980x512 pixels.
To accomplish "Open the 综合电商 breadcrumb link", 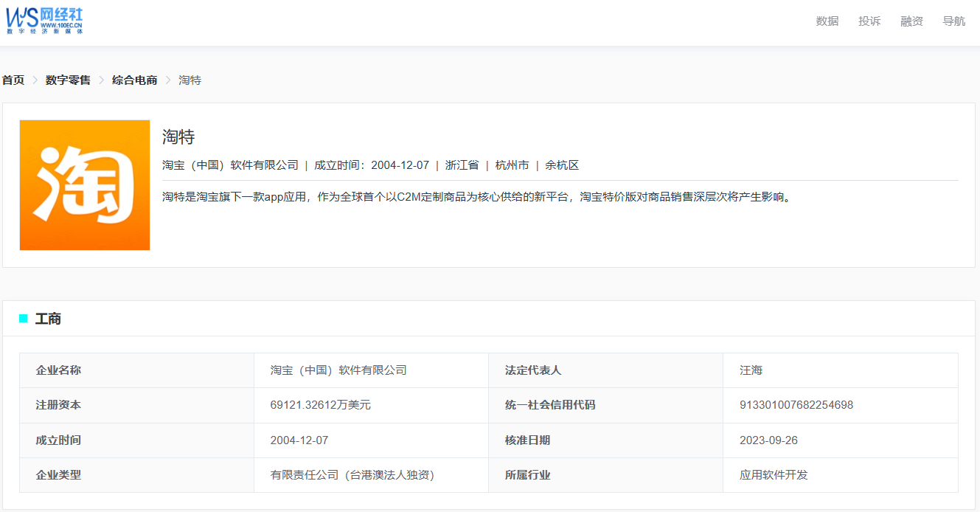I will [135, 80].
